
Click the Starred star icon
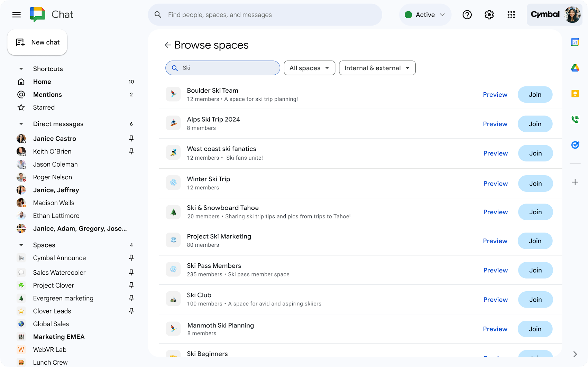point(21,107)
